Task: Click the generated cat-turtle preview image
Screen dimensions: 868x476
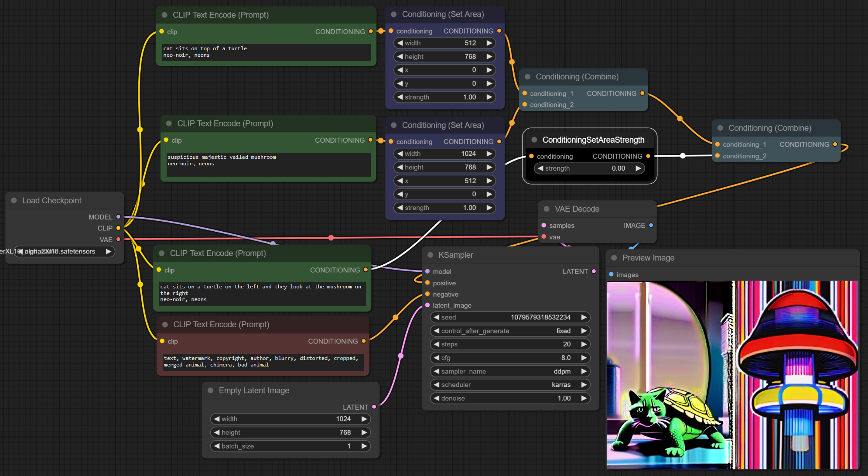Action: coord(732,374)
